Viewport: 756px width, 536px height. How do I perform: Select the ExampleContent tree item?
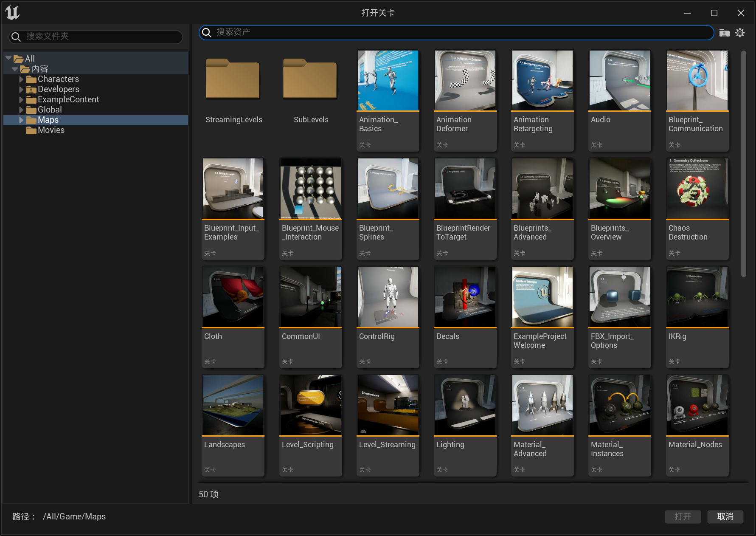(x=96, y=99)
